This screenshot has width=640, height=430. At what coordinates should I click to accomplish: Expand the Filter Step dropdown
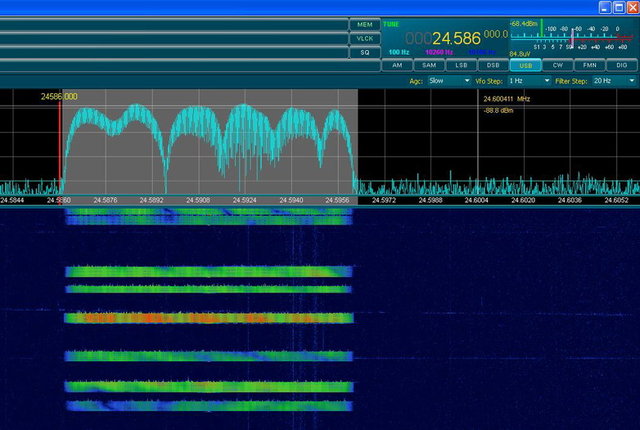612,80
